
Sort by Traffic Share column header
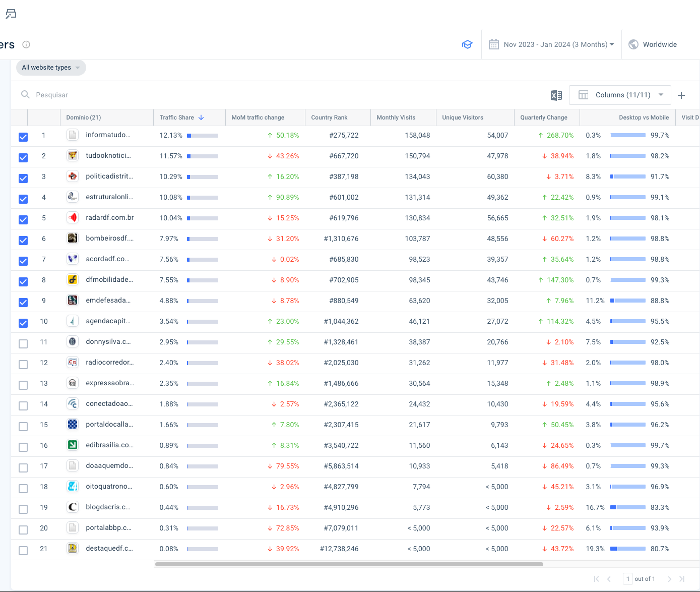click(177, 117)
